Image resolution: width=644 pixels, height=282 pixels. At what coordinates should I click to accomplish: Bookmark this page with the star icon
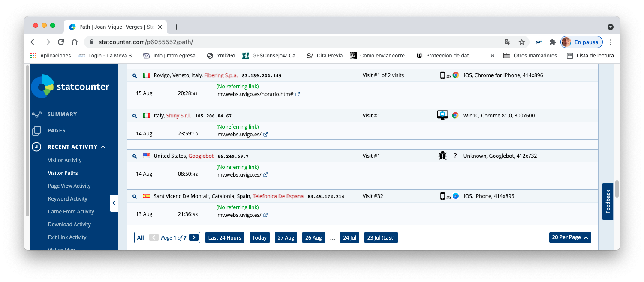point(522,42)
